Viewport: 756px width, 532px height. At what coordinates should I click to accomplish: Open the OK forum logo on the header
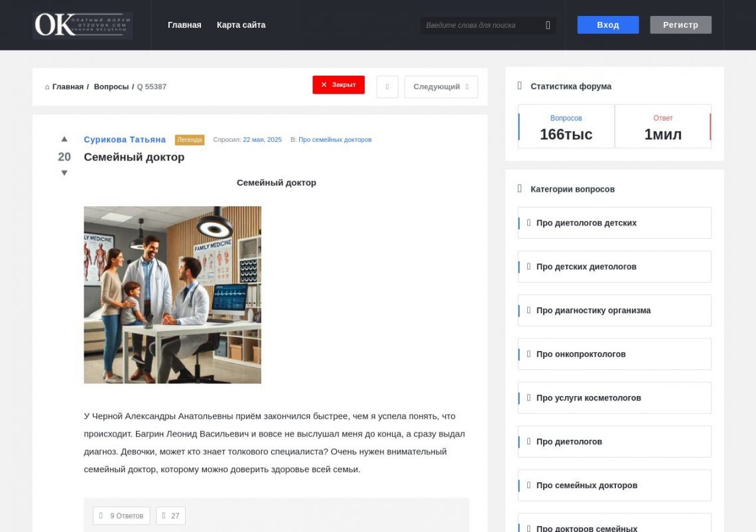pos(82,25)
